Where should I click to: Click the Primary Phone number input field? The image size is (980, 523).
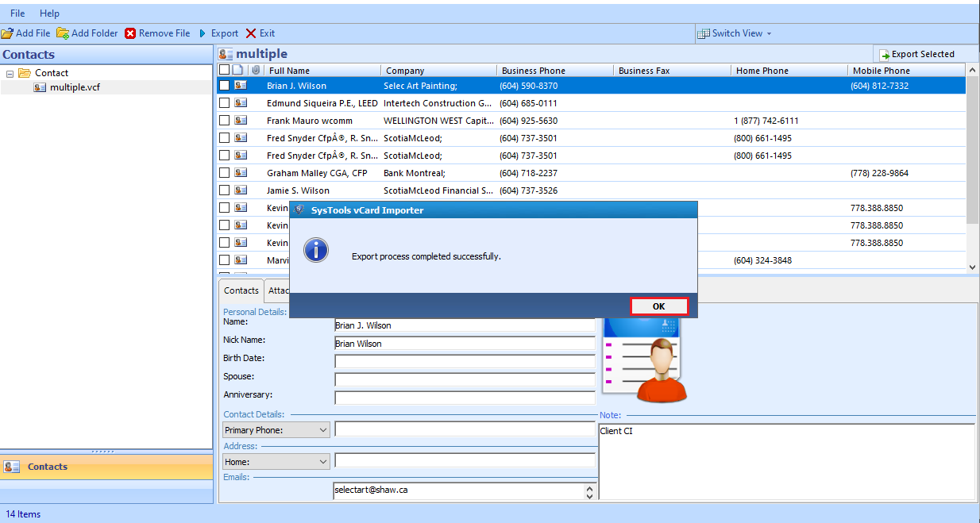click(x=465, y=429)
